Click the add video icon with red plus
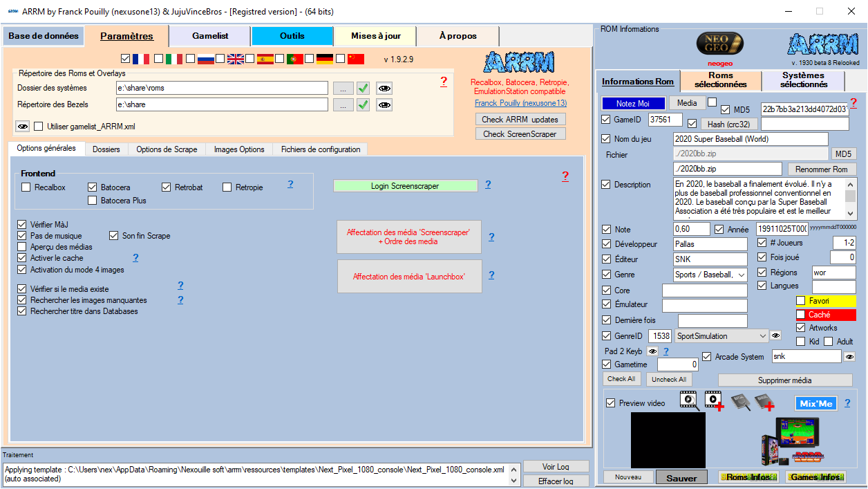Image resolution: width=868 pixels, height=489 pixels. coord(714,401)
